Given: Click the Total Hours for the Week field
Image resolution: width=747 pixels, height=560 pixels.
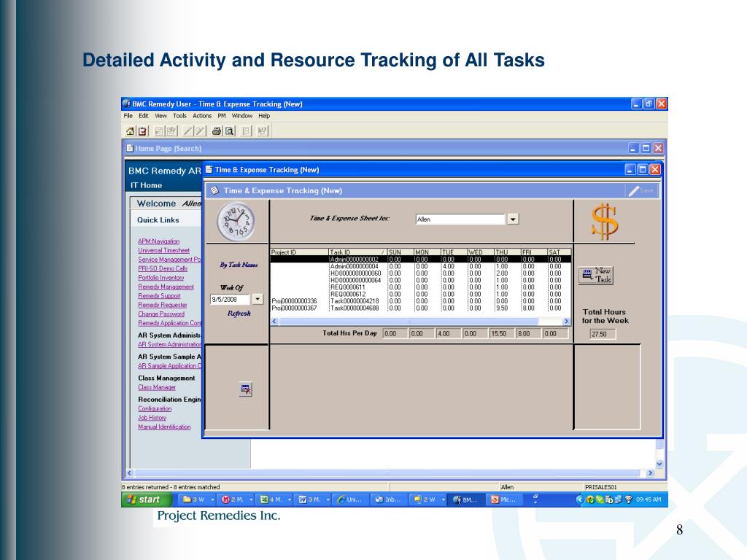Looking at the screenshot, I should (603, 334).
